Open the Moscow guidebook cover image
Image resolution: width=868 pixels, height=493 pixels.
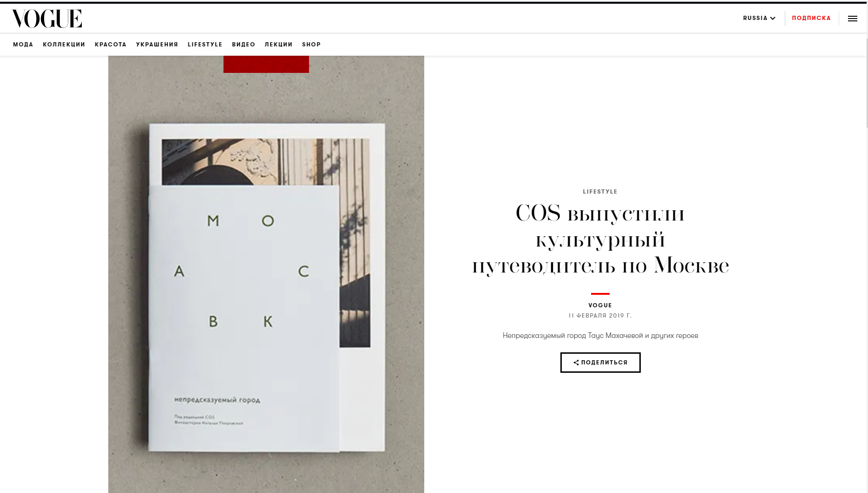pos(266,274)
